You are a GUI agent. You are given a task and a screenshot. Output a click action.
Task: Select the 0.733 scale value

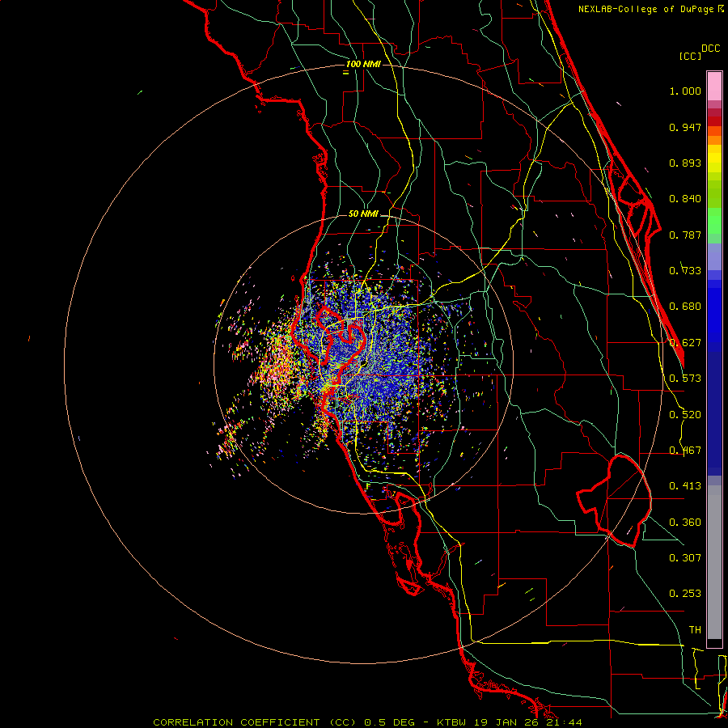click(685, 271)
